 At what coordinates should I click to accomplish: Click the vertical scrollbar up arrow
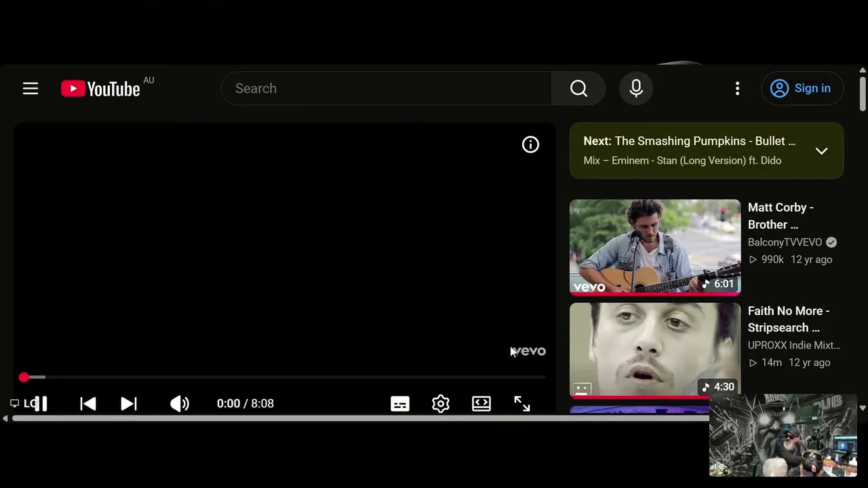863,70
